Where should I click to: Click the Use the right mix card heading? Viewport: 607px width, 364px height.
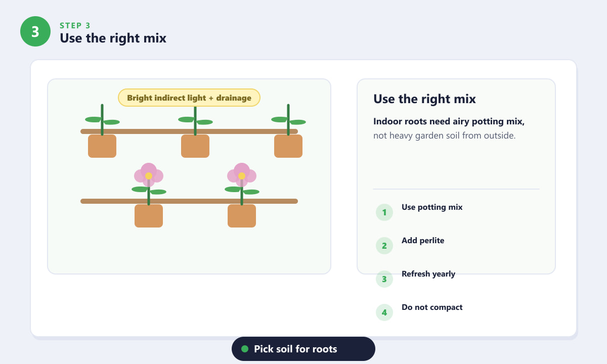tap(424, 99)
